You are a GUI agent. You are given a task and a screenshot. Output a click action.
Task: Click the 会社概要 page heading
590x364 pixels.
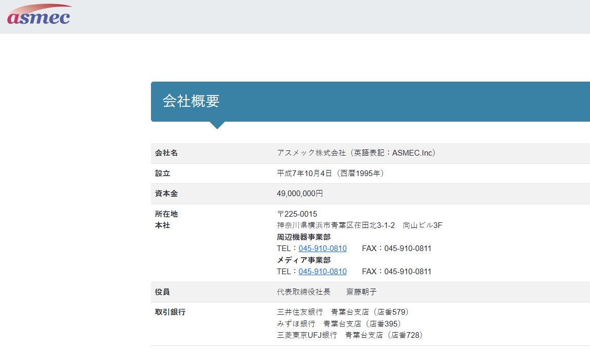[x=191, y=101]
